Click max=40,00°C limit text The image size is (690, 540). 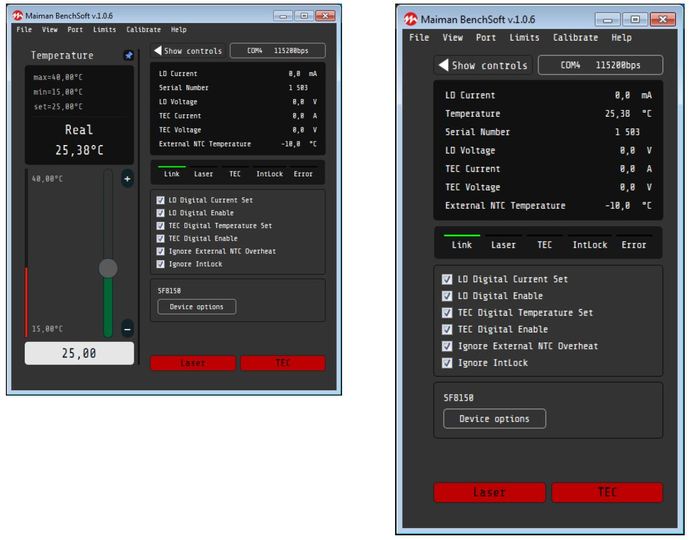pyautogui.click(x=58, y=77)
